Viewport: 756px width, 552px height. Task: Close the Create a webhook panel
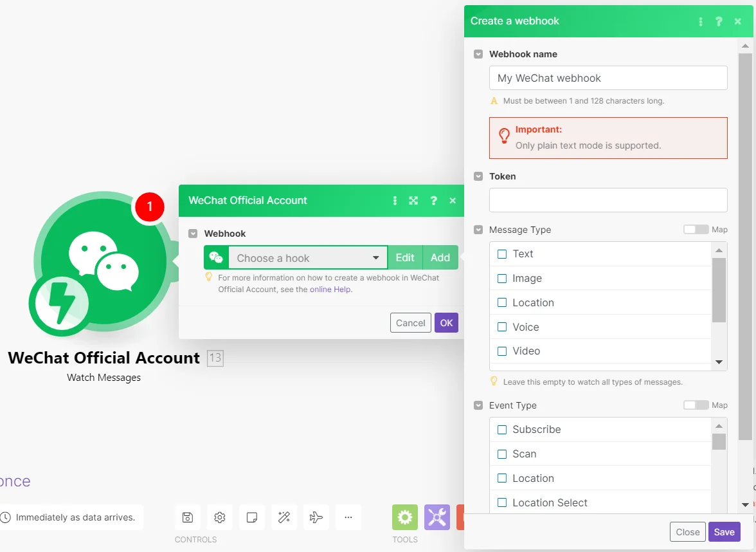coord(738,21)
